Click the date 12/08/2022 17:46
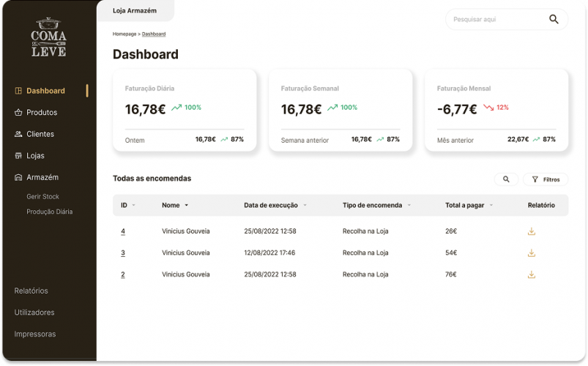 coord(269,253)
